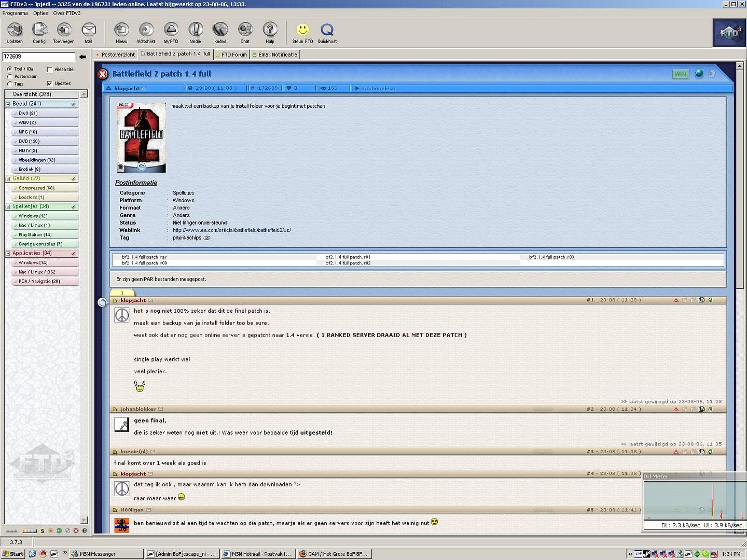
Task: Click the quote copy icon on comment #1
Action: tap(701, 300)
